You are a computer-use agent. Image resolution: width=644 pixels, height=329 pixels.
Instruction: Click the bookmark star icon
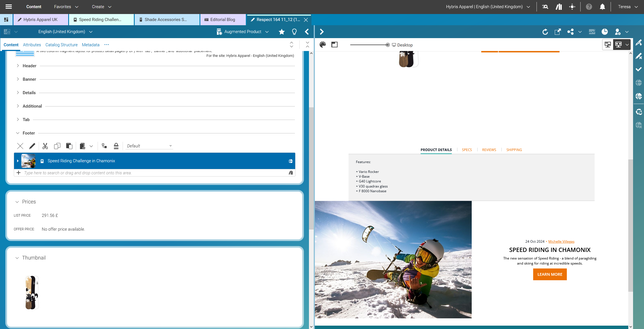pos(282,32)
